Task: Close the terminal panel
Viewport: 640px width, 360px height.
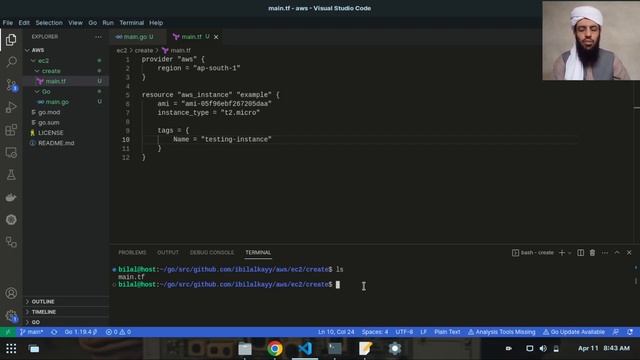Action: pyautogui.click(x=629, y=253)
